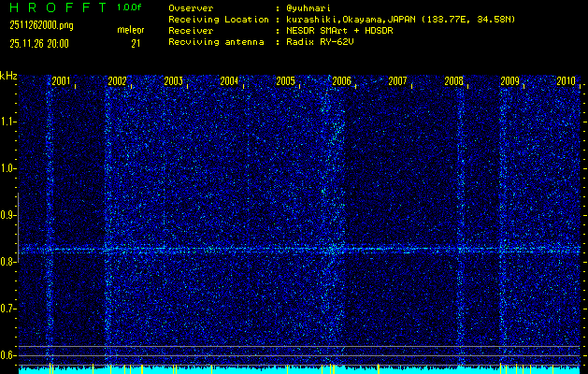Click the 2005 time marker
Viewport: 588px width, 374px height.
[285, 80]
